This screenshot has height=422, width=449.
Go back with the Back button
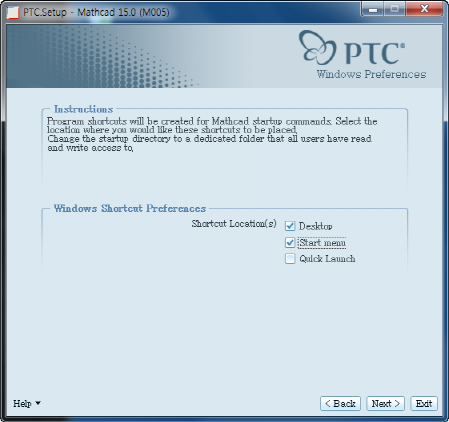pyautogui.click(x=340, y=404)
